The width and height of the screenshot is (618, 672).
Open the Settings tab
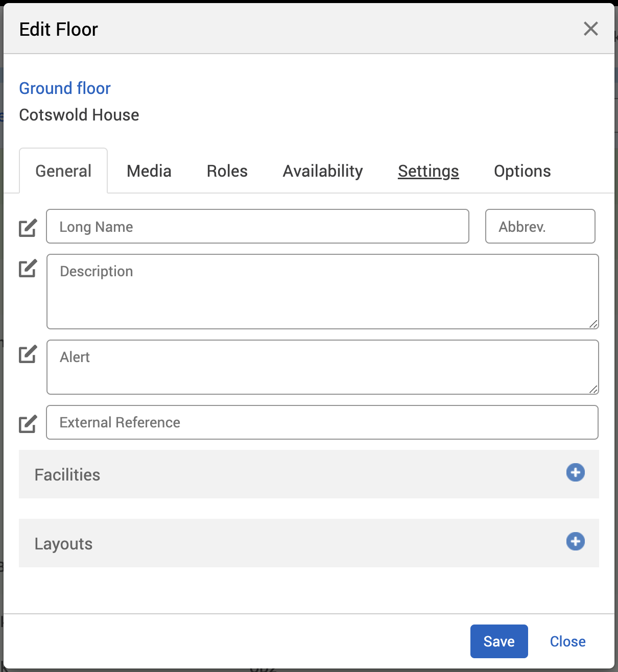click(x=428, y=171)
